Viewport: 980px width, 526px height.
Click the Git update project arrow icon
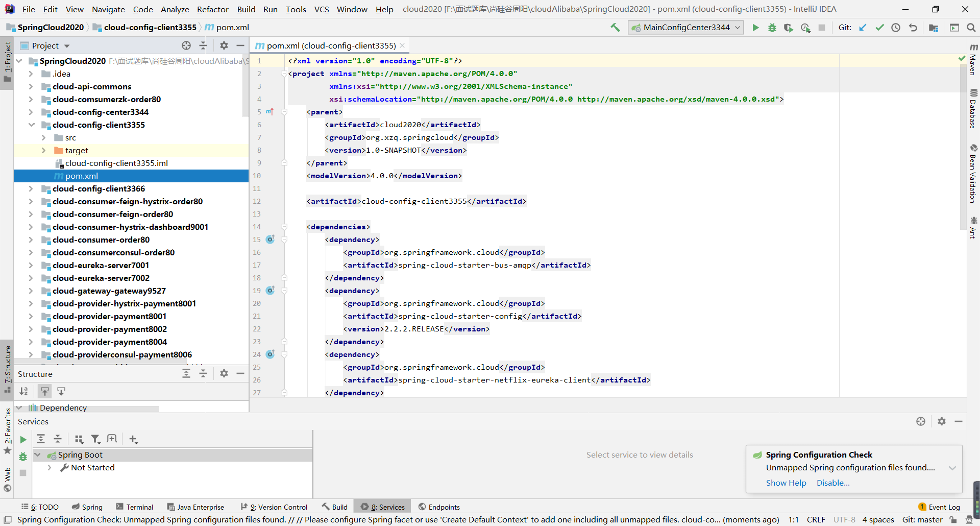[x=863, y=28]
